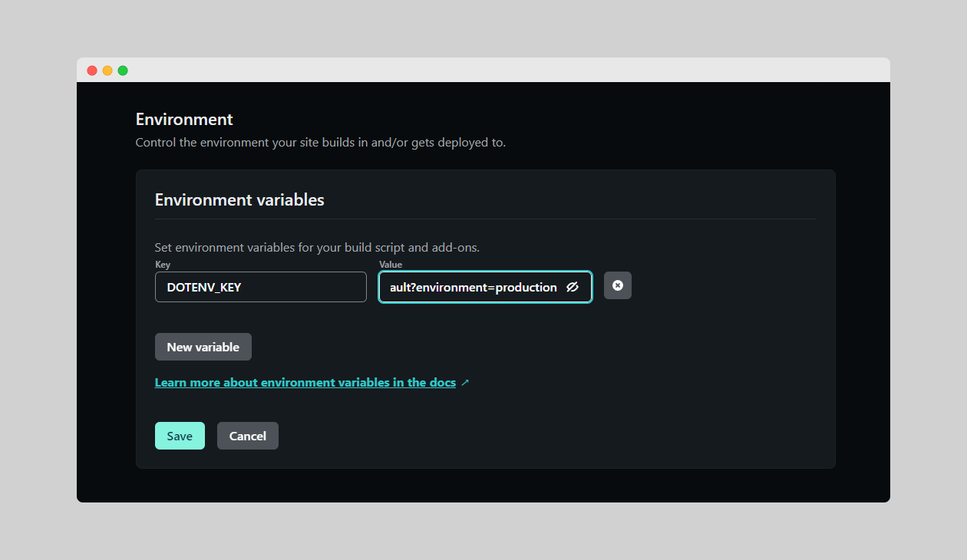Remove the DOTENV_KEY variable row
The image size is (967, 560).
coord(618,285)
